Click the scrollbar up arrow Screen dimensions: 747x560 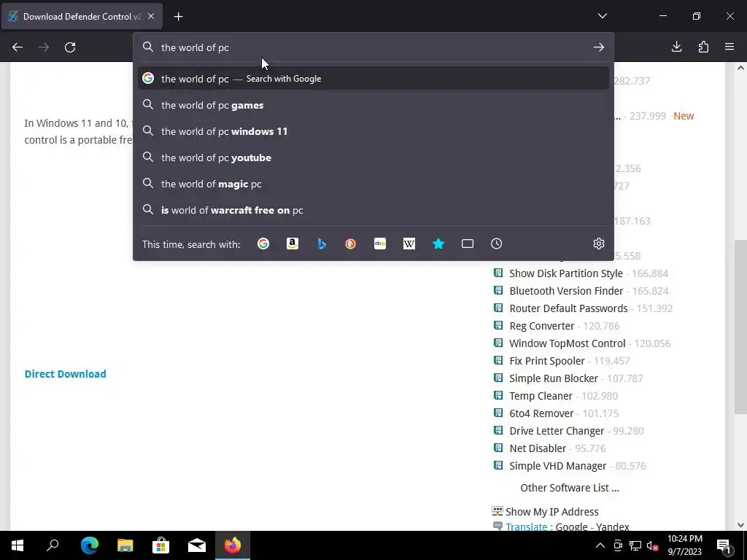[x=740, y=68]
